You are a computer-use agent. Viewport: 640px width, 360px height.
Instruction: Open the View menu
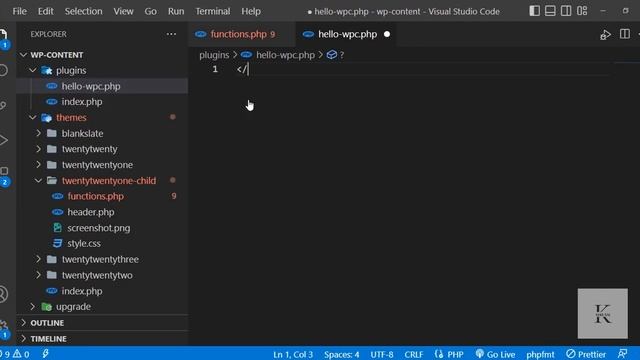[x=123, y=11]
